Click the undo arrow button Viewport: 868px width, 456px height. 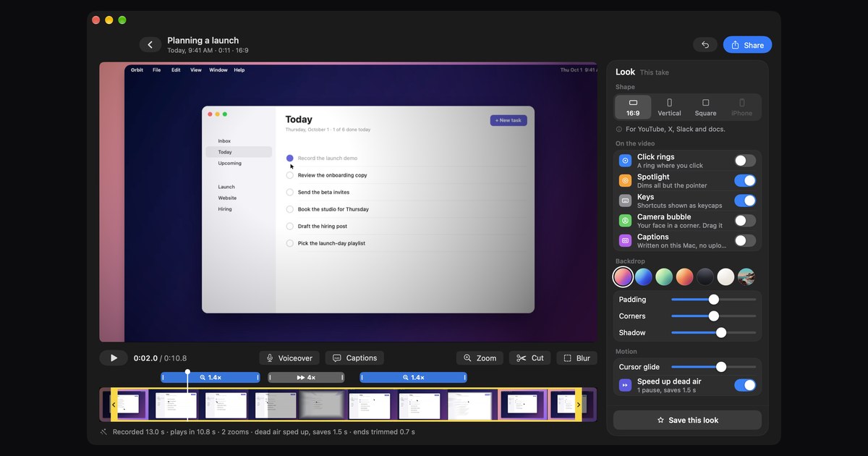point(705,45)
